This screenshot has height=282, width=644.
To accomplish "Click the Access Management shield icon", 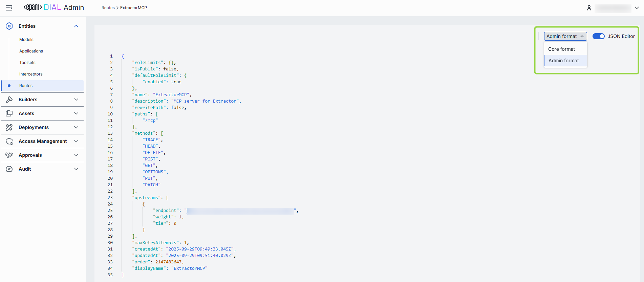I will coord(9,141).
